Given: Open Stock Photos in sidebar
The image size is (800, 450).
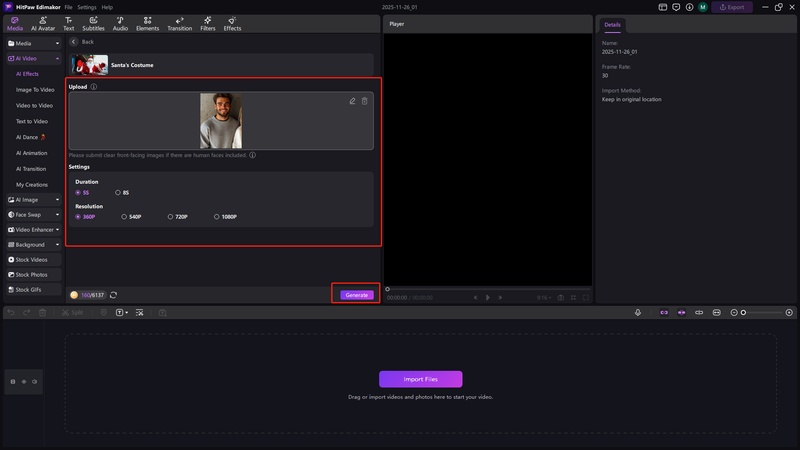Looking at the screenshot, I should point(34,274).
